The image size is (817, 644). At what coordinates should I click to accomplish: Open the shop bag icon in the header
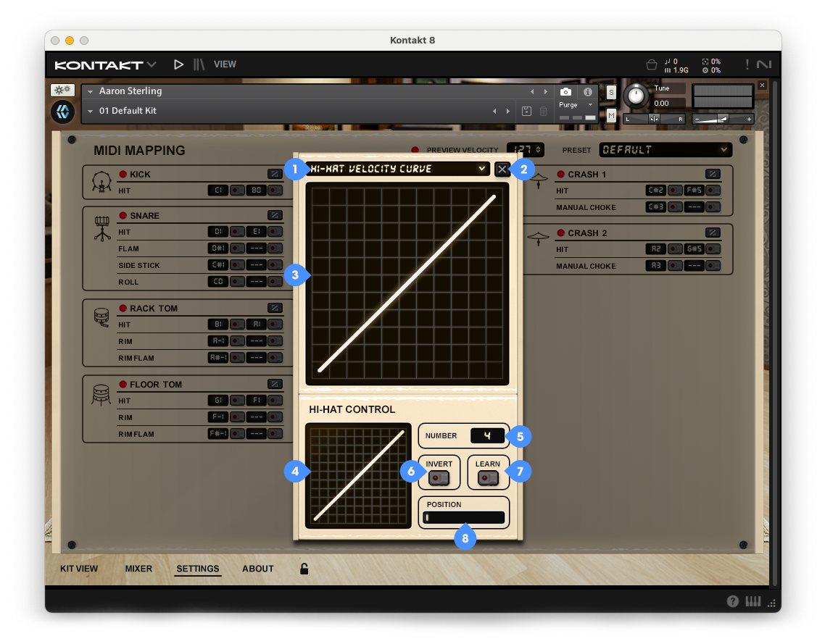click(x=651, y=65)
